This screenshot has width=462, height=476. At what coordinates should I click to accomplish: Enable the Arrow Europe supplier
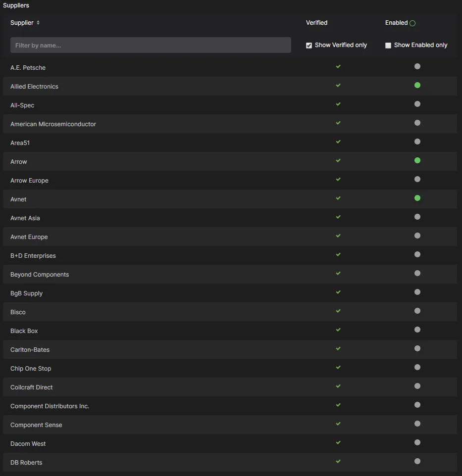click(417, 180)
